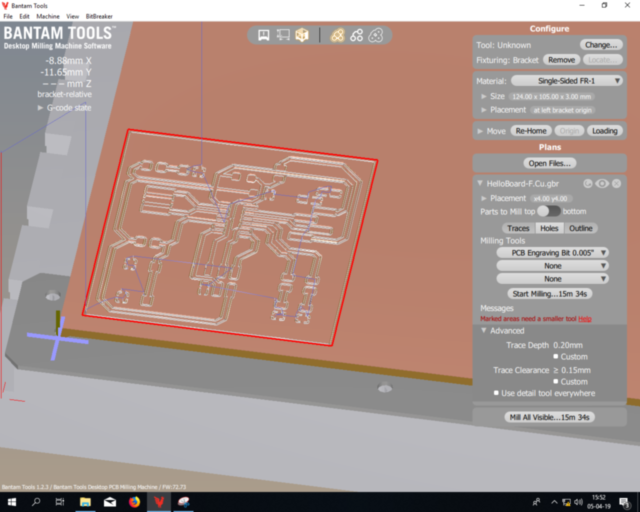Click the Re-Home button
Image resolution: width=640 pixels, height=512 pixels.
531,131
